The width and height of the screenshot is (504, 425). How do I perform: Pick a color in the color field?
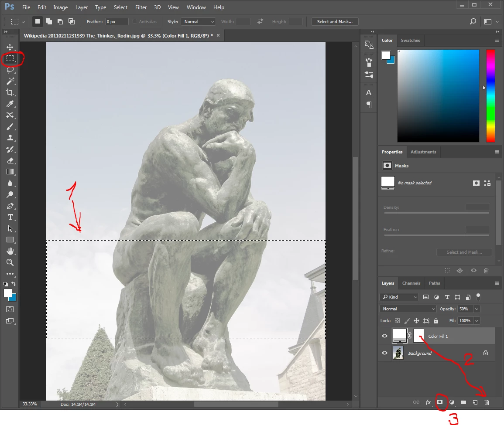click(x=438, y=95)
